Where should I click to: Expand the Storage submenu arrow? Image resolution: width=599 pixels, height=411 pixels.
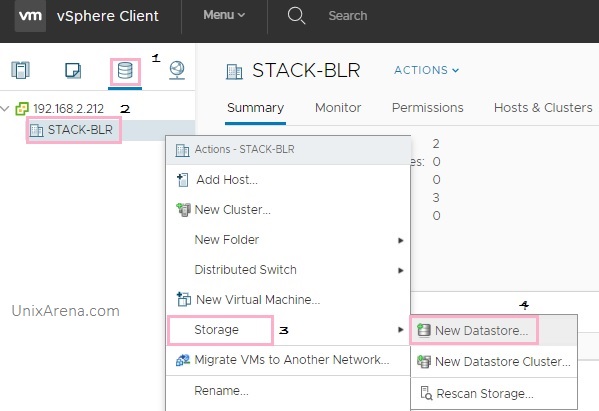click(x=400, y=330)
